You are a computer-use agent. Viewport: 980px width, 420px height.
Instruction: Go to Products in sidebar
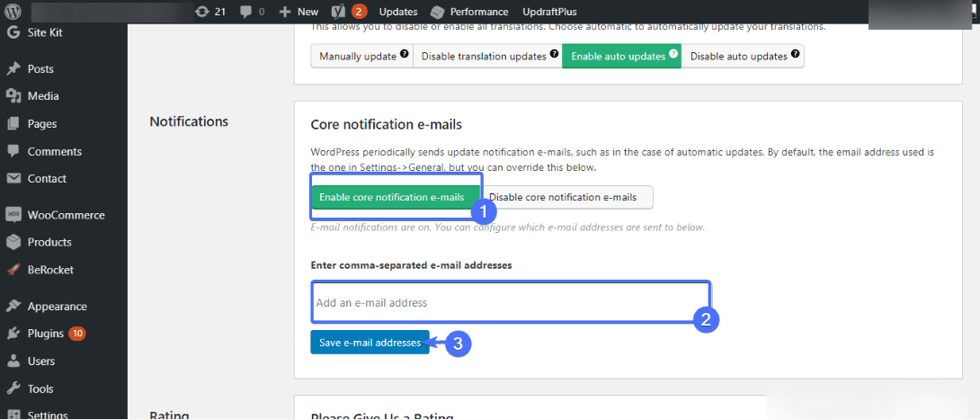(49, 242)
